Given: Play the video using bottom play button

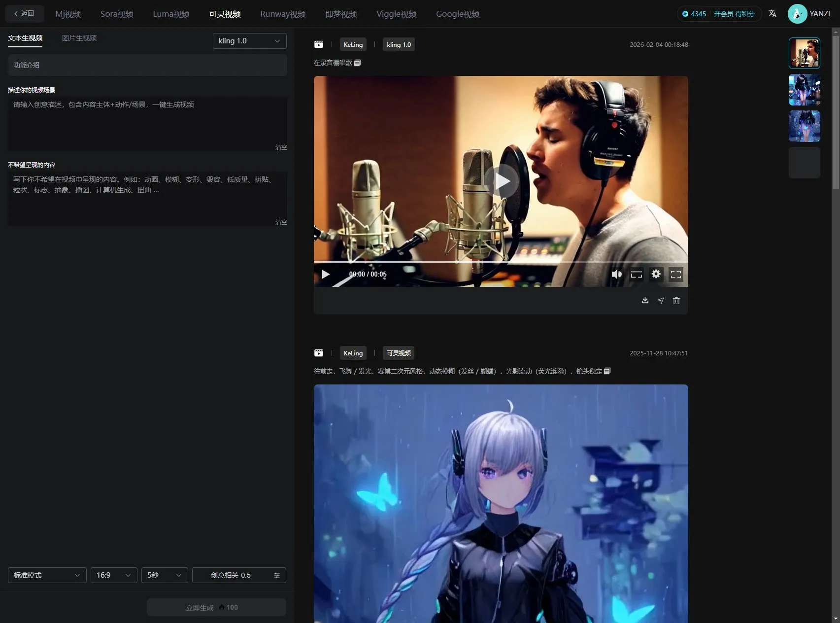Looking at the screenshot, I should tap(326, 274).
